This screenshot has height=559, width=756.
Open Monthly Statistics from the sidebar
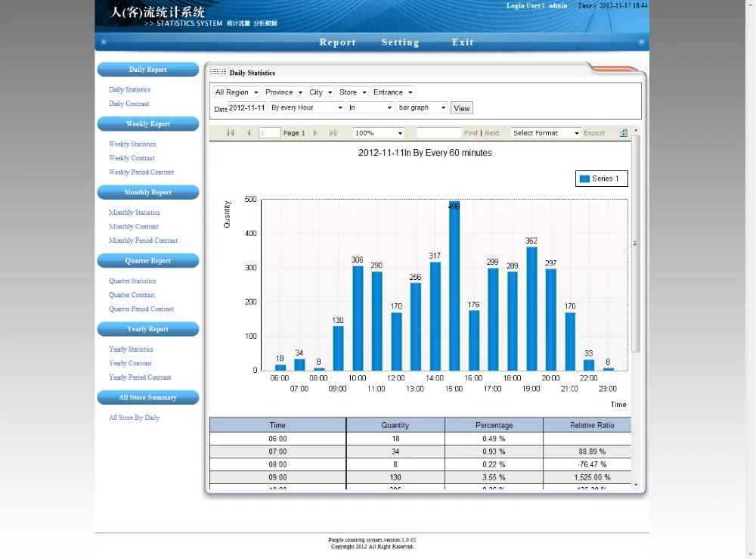[134, 212]
